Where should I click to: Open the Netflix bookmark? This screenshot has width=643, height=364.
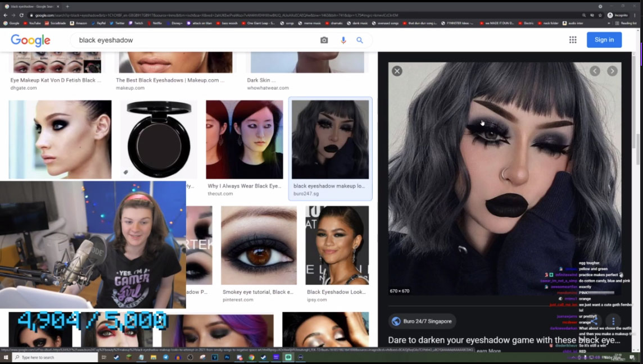pos(155,24)
